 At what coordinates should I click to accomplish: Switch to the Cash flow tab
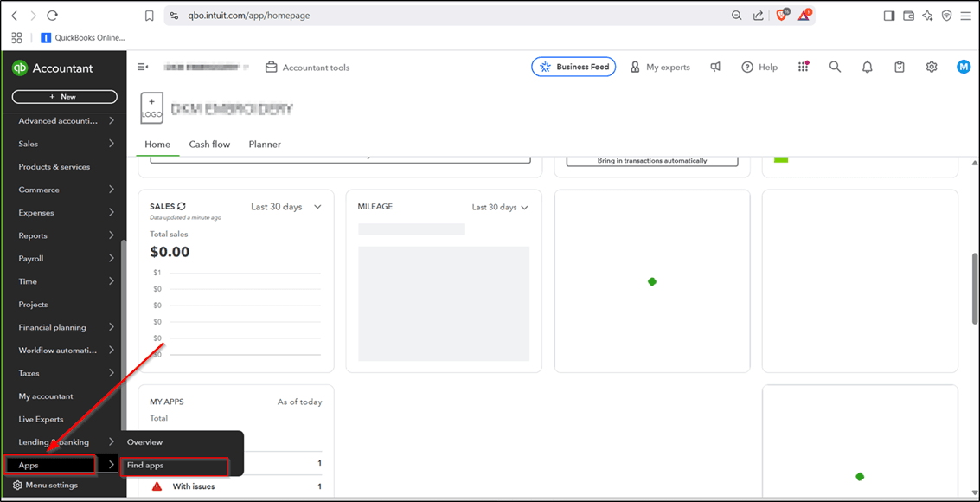coord(209,145)
